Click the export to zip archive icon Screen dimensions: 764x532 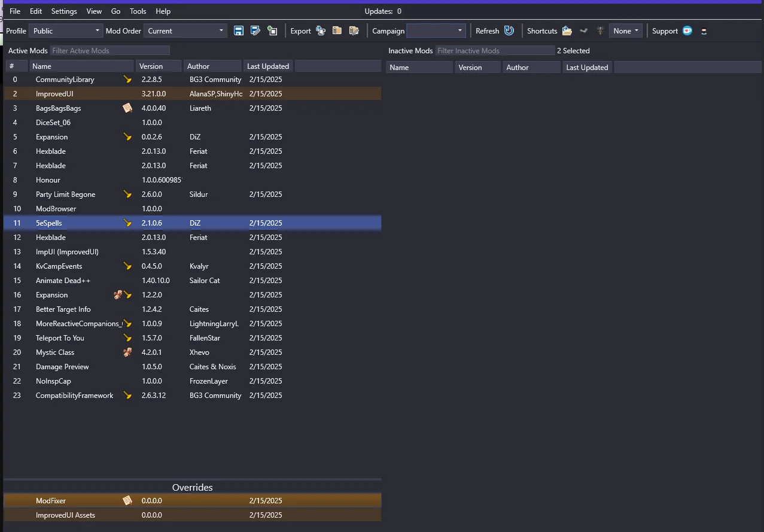coord(337,31)
